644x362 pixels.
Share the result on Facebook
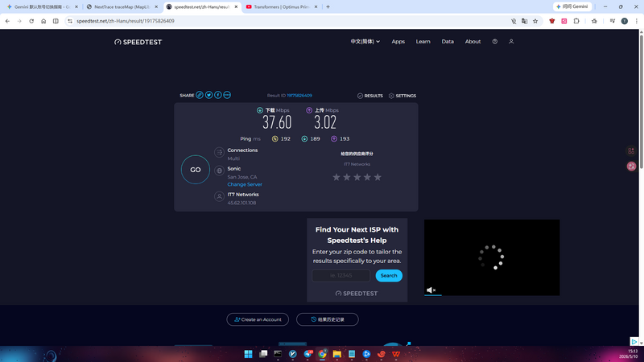click(217, 95)
